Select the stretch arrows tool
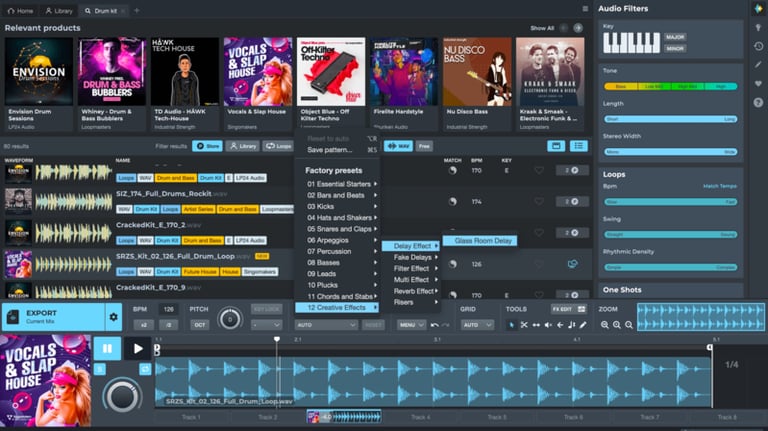 coord(536,325)
